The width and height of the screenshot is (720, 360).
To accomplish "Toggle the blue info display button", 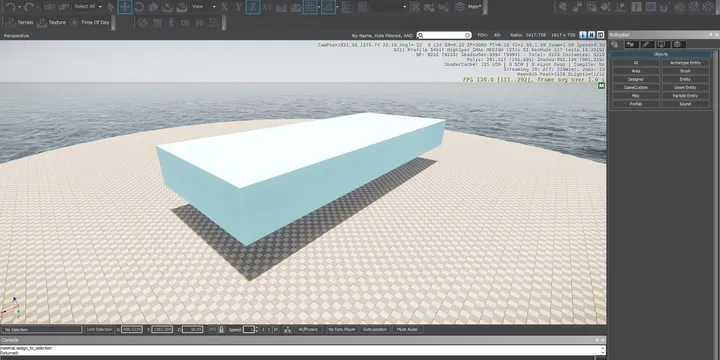I will tap(583, 35).
